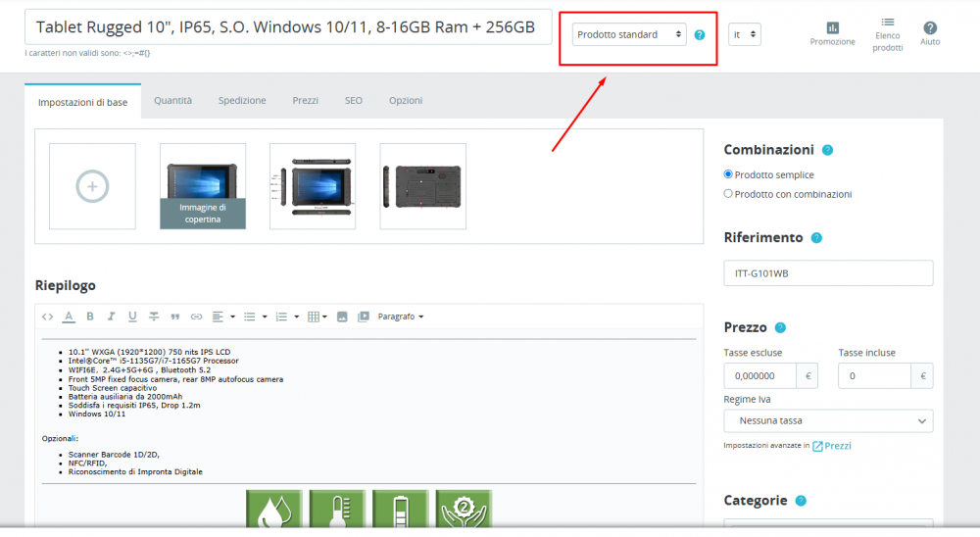Toggle bold formatting
The width and height of the screenshot is (980, 537).
point(90,317)
